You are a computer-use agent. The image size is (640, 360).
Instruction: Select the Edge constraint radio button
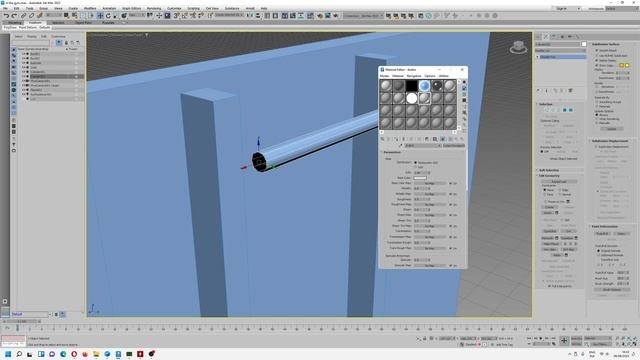560,190
